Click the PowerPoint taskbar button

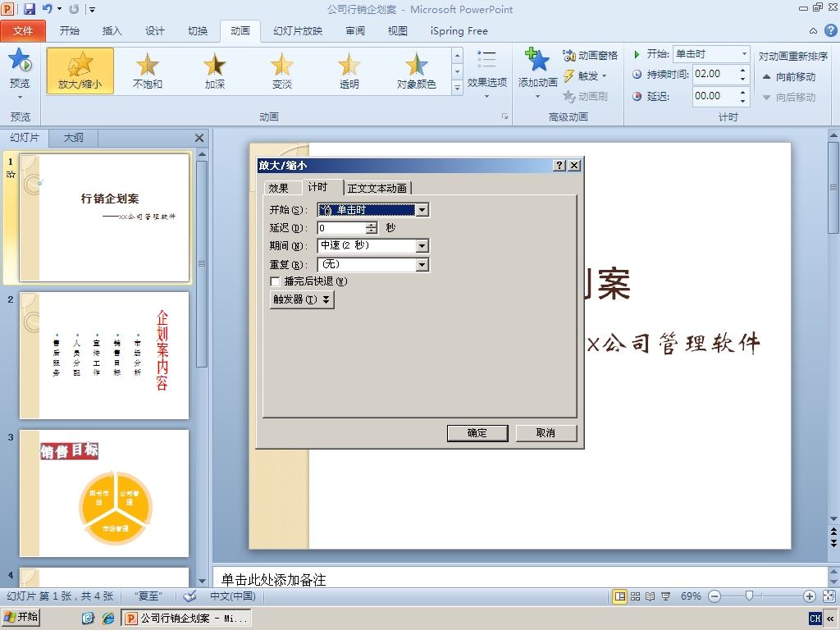point(186,619)
